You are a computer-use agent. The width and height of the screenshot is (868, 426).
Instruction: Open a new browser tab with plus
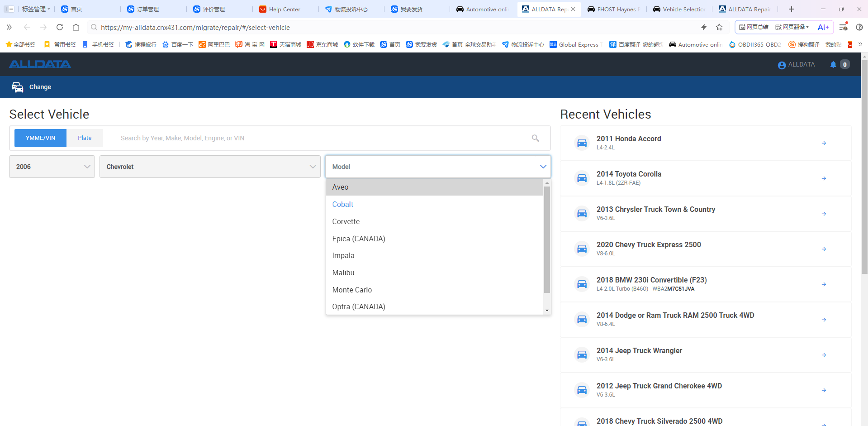792,9
